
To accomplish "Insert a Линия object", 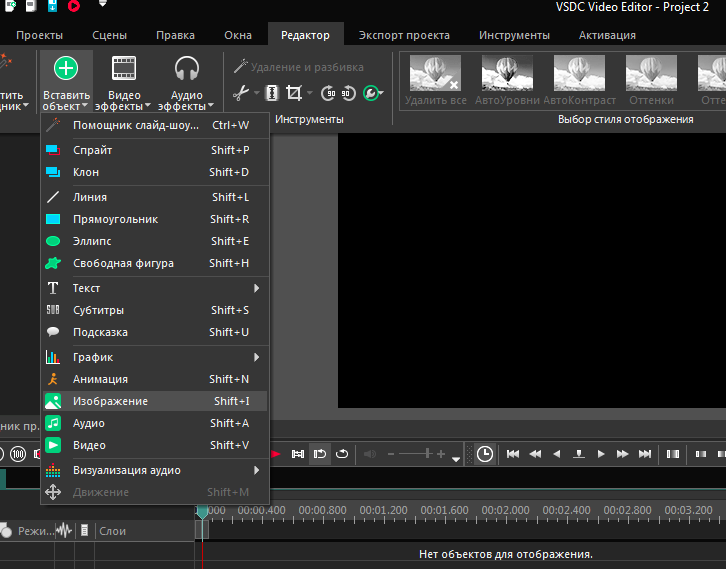I will coord(155,197).
